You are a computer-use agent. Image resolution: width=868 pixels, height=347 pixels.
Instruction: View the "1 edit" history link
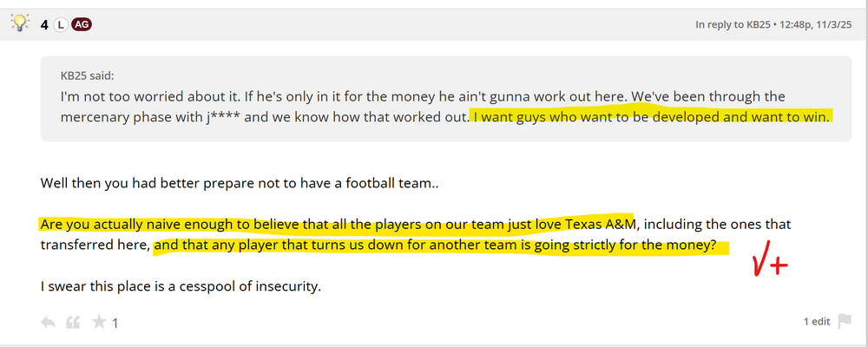tap(817, 322)
